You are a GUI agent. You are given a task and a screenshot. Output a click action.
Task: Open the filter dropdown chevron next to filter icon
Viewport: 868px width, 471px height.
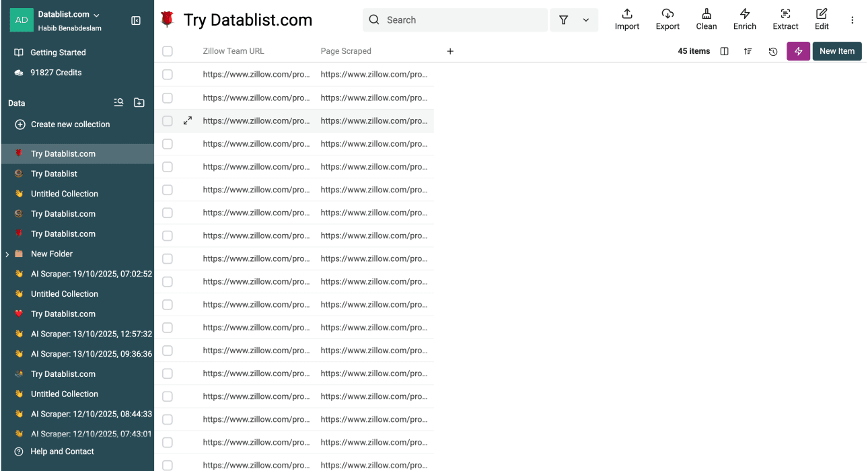[x=584, y=20]
